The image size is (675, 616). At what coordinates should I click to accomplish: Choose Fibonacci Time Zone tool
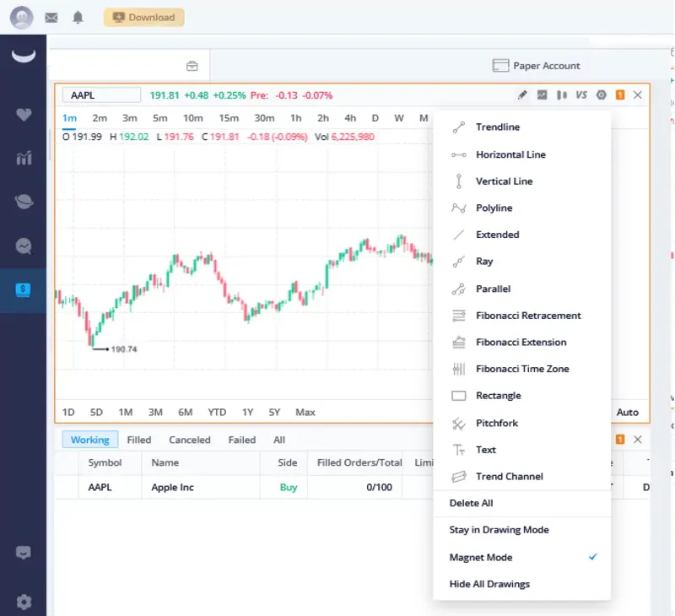pyautogui.click(x=521, y=369)
